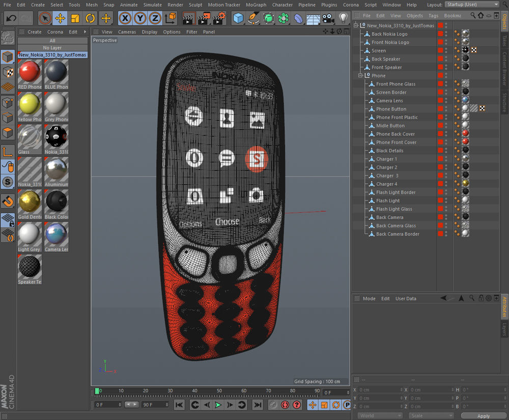Collapse the Phone null group

[361, 75]
